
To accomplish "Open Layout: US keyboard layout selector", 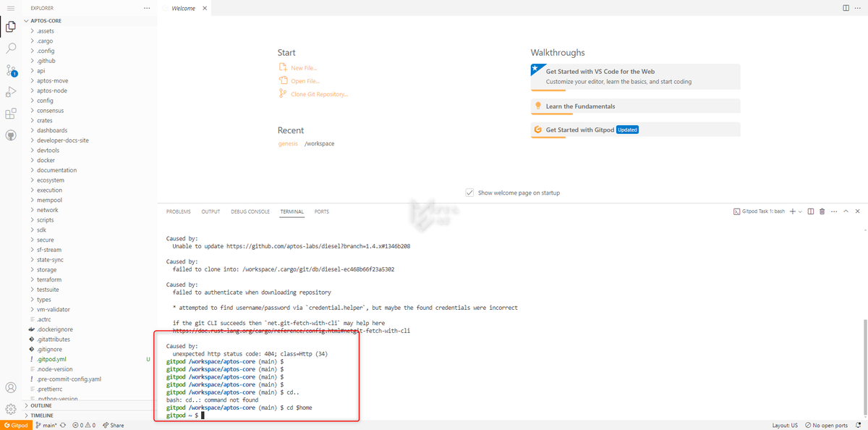I will coord(785,425).
